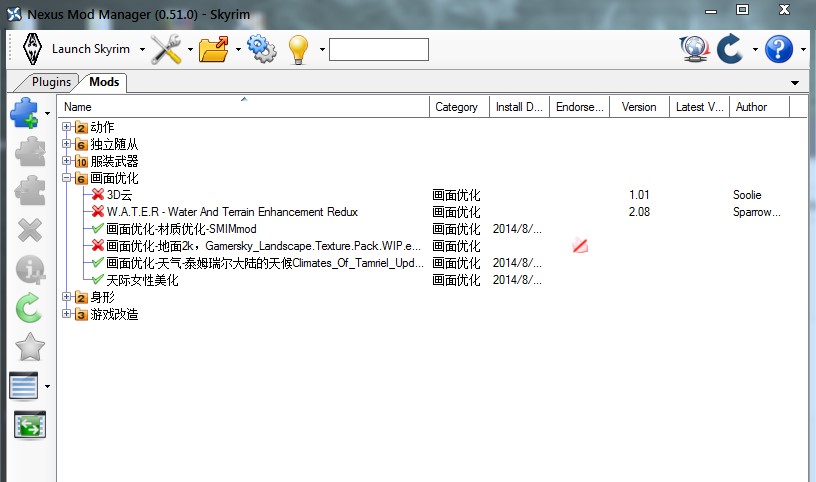This screenshot has height=482, width=816.
Task: Click the grey deactivate mod puzzle icon
Action: click(30, 191)
